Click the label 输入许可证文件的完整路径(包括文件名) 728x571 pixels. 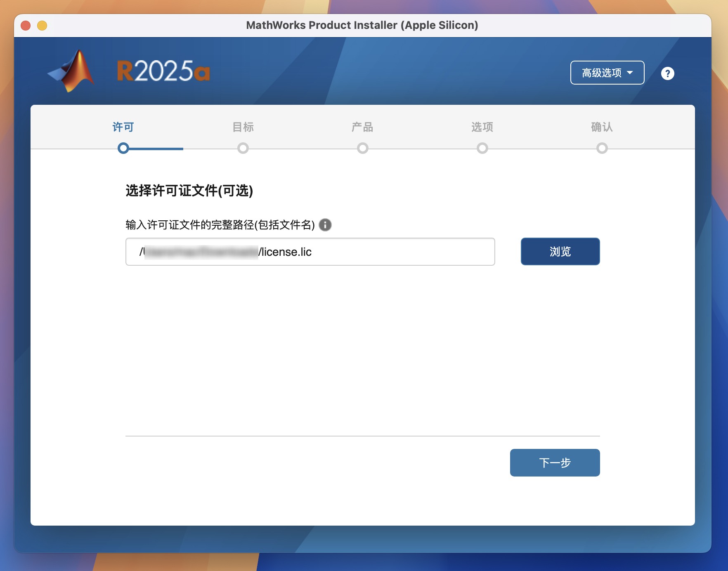click(x=220, y=225)
